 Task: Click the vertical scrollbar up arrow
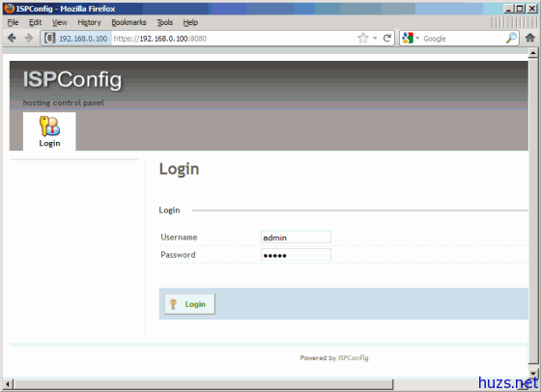click(532, 53)
